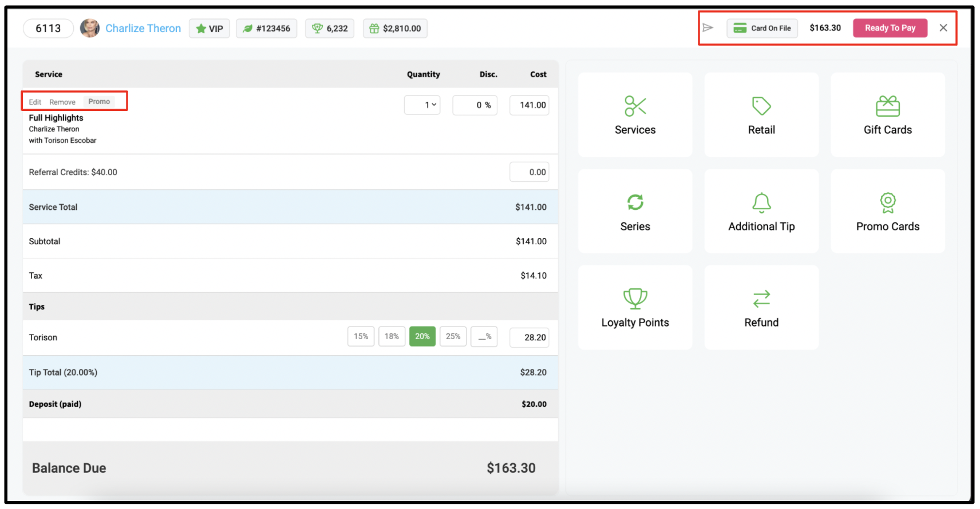Screen dimensions: 980x509
Task: Click the Ready To Pay button
Action: 890,28
